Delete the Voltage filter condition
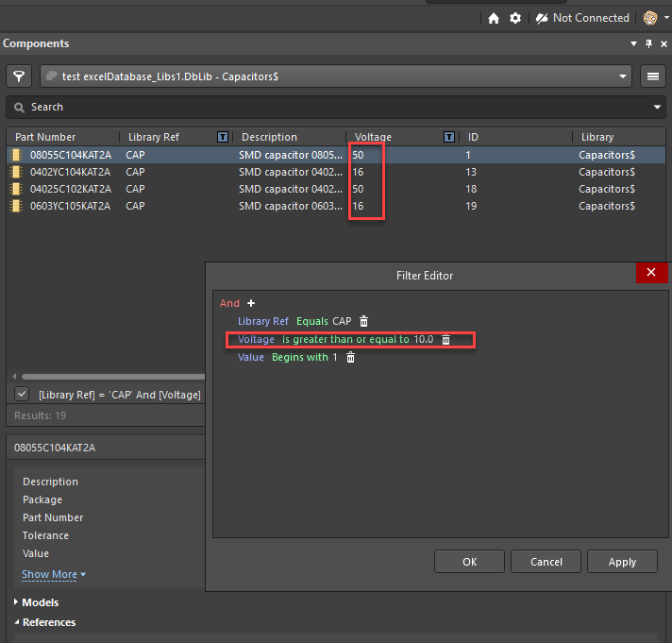This screenshot has width=672, height=643. coord(446,339)
